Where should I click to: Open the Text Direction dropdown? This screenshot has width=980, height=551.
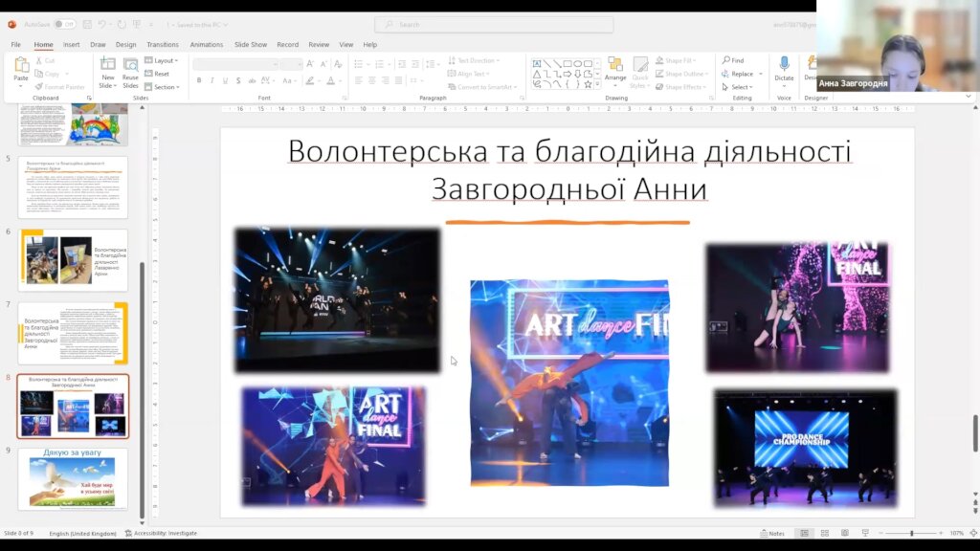[475, 60]
